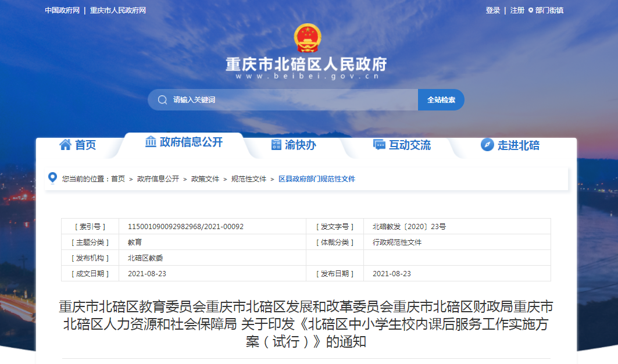Viewport: 618px width, 364px height.
Task: Click the location pin beside 部门街镇
Action: tap(530, 10)
